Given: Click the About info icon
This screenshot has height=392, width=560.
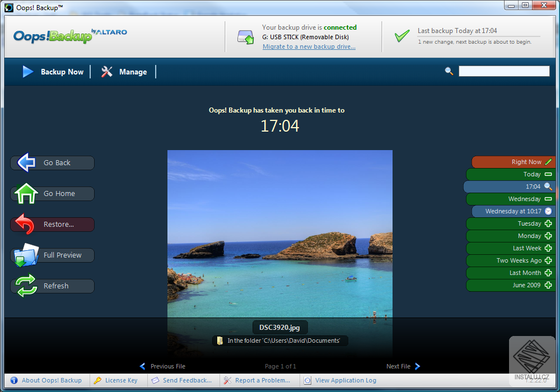Looking at the screenshot, I should pos(14,380).
